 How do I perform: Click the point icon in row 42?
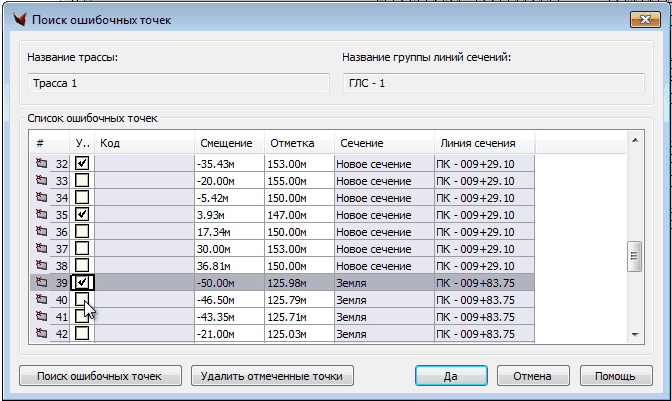[x=41, y=333]
